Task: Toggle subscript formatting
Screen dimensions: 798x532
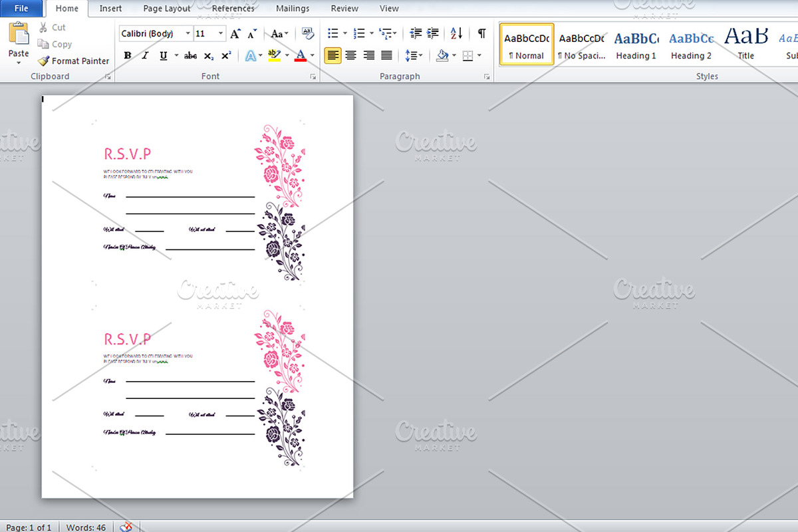Action: (209, 56)
